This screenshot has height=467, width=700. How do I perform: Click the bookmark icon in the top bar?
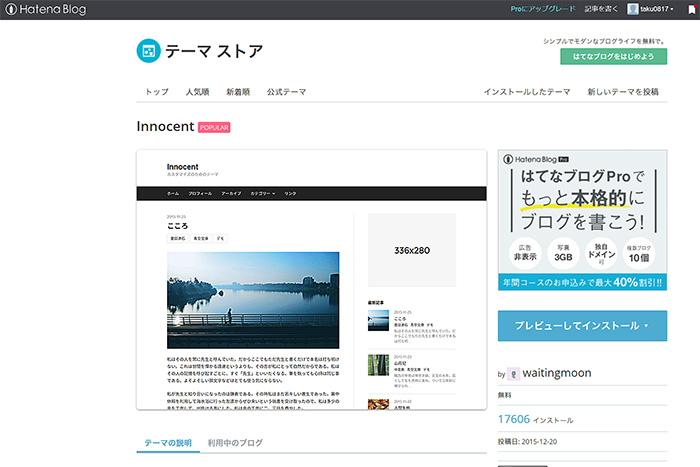point(692,9)
